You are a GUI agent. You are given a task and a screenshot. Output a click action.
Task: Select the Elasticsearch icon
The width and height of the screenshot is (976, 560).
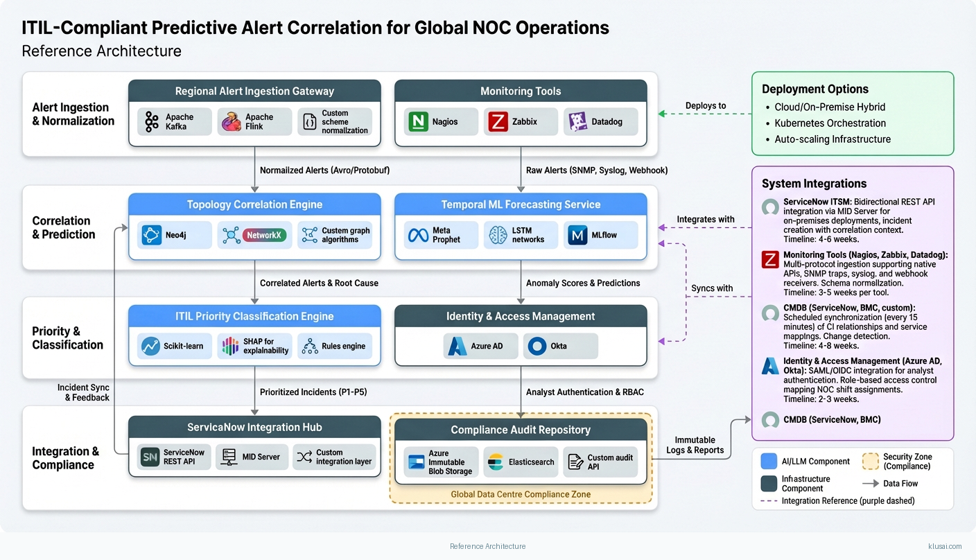[x=495, y=462]
